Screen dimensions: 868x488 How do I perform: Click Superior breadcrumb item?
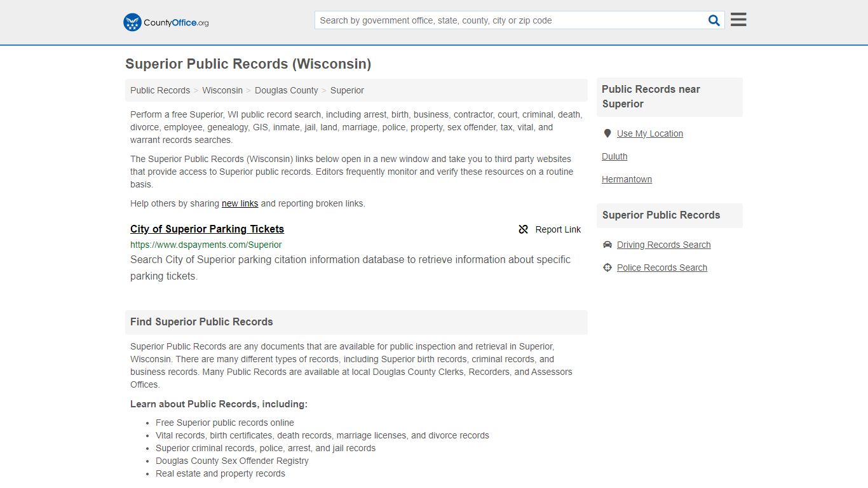tap(347, 90)
